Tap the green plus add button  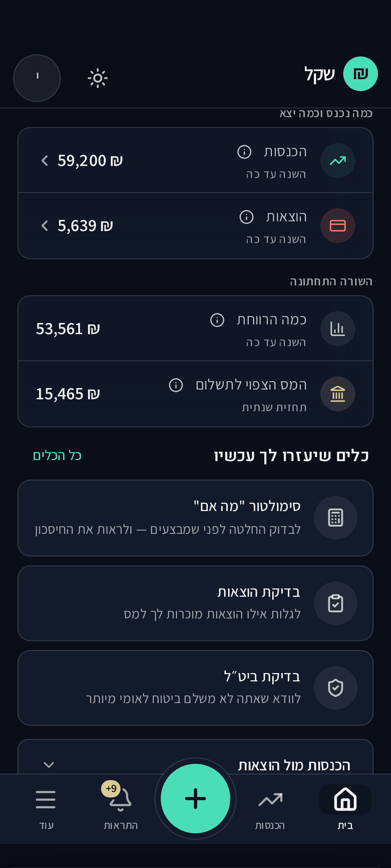point(195,799)
